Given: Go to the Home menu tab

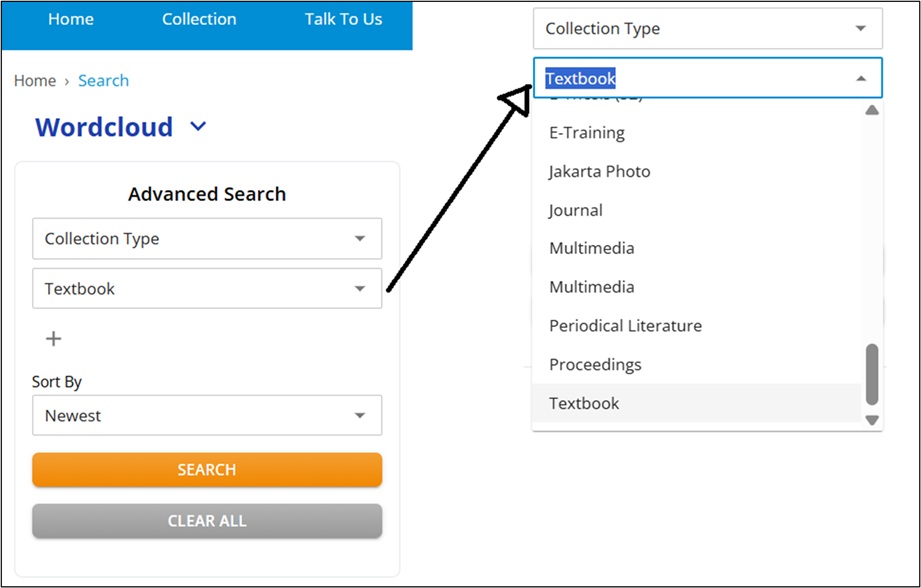Looking at the screenshot, I should [71, 19].
